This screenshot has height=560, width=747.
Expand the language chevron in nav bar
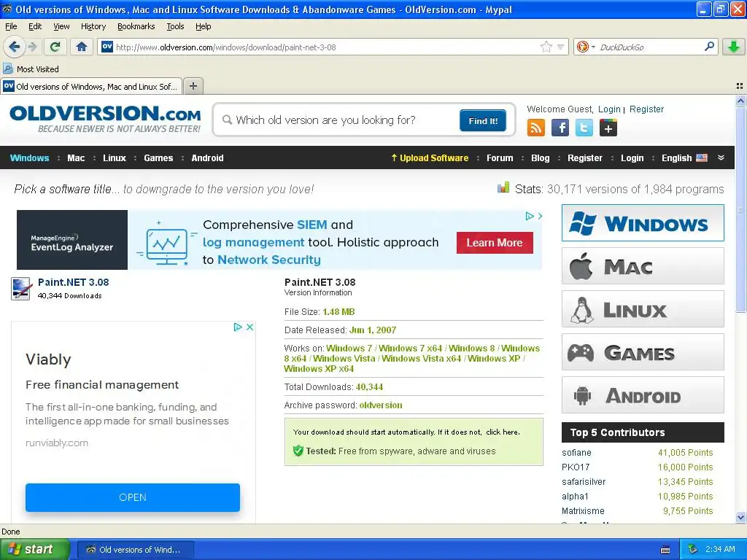(x=721, y=157)
